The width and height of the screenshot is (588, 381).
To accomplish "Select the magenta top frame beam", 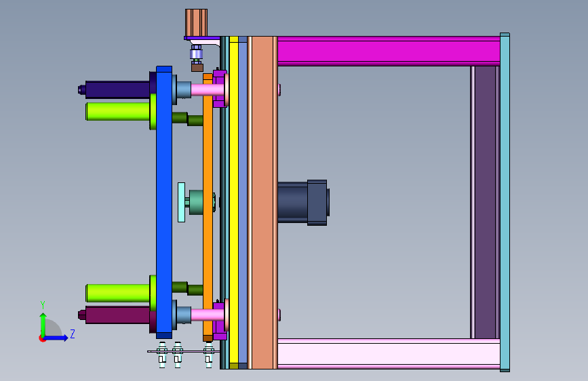I will pyautogui.click(x=389, y=51).
